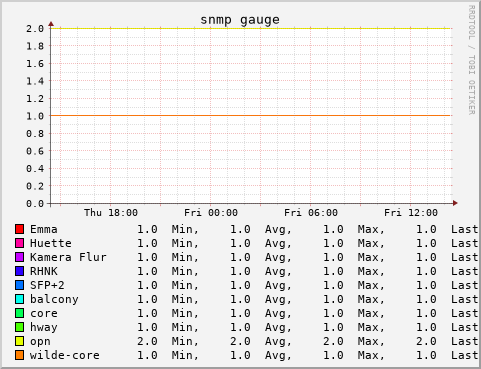
Task: Click the Fri 00:00 time axis label
Action: click(x=211, y=213)
